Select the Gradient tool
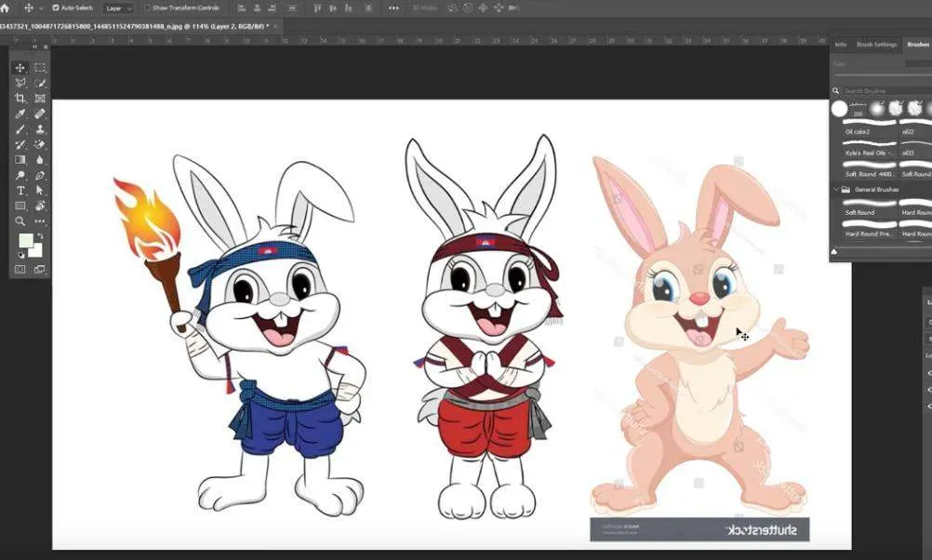Screen dimensions: 932x560 (x=20, y=160)
